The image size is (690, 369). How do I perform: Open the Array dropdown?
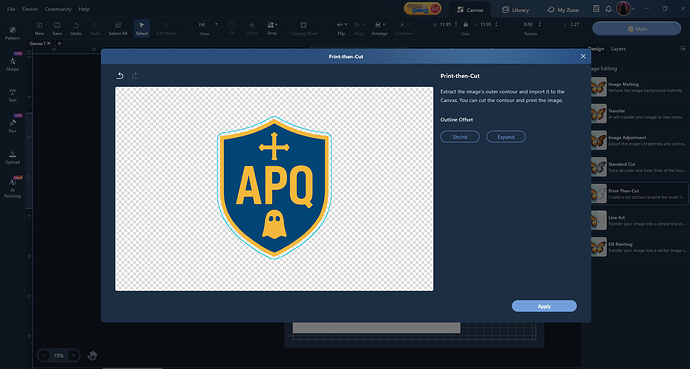click(272, 29)
